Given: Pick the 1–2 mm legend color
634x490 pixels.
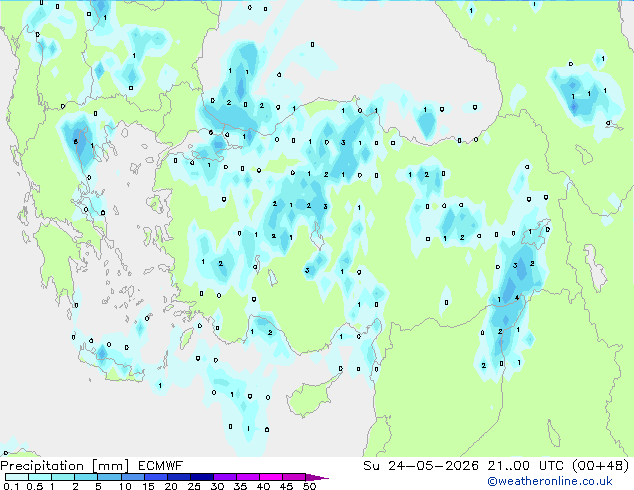Looking at the screenshot, I should coord(63,477).
